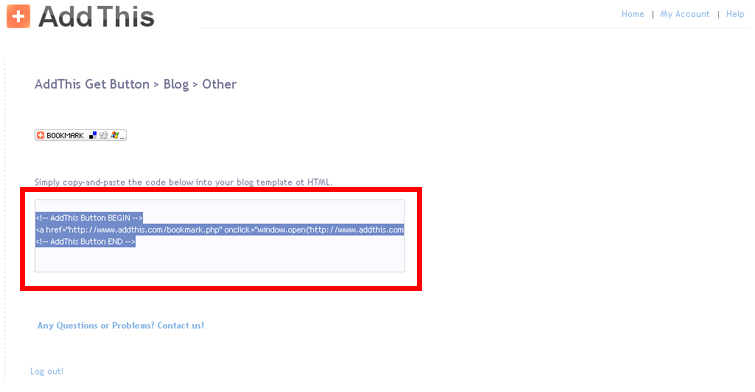Screen dimensions: 755x392
Task: Click the 'AddThis Button BEGIN' comment line
Action: 89,218
